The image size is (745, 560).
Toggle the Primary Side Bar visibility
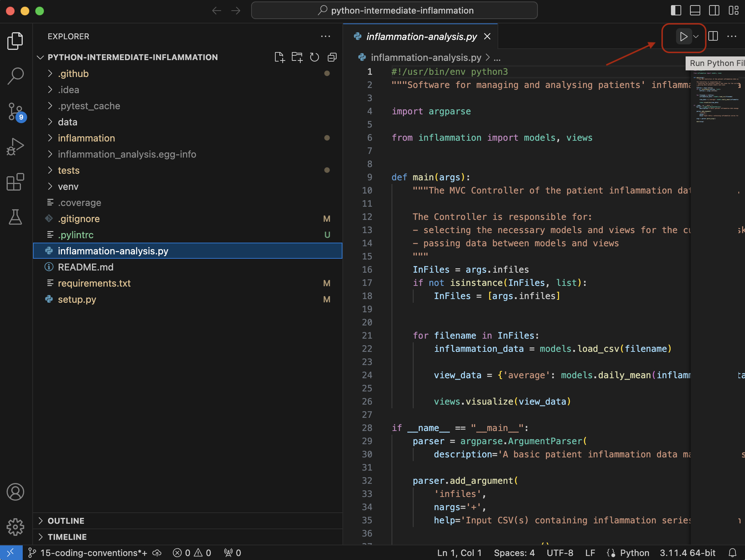676,10
